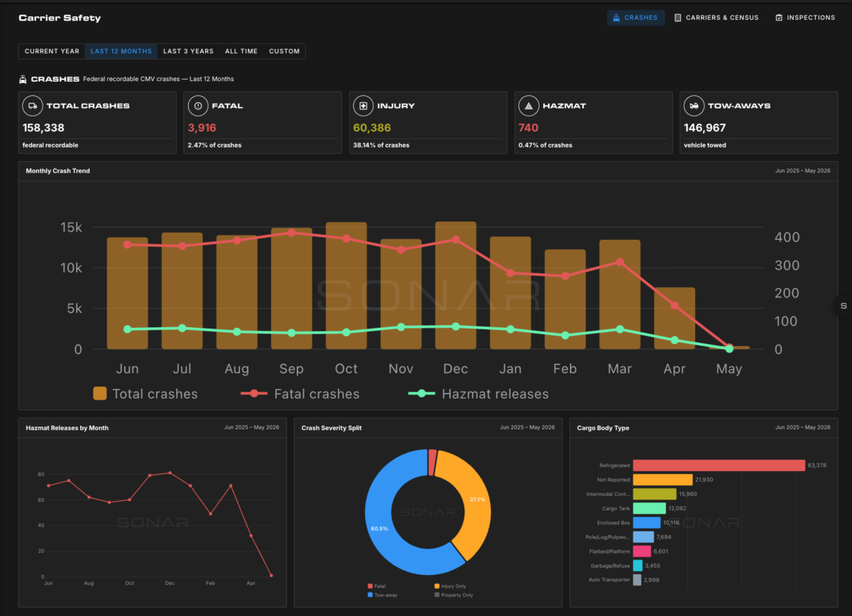Click the crash icon beside Crashes heading
The height and width of the screenshot is (616, 852).
pyautogui.click(x=23, y=79)
